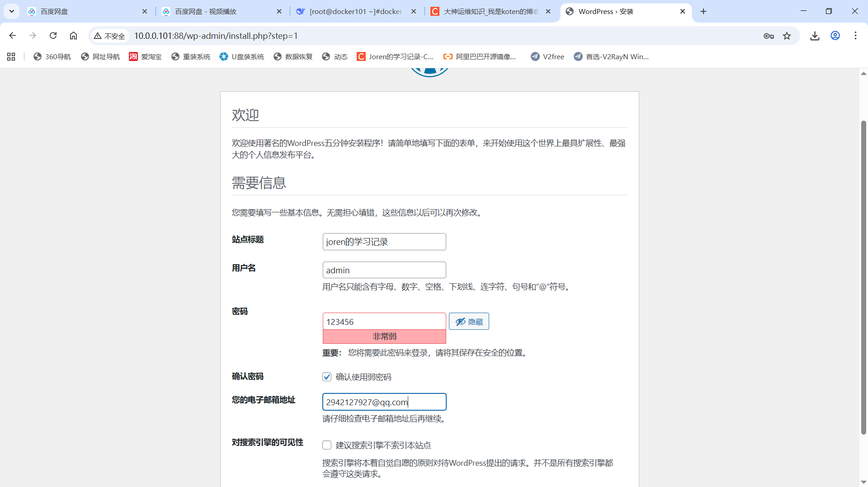Viewport: 868px width, 487px height.
Task: Click the 对搜索引擎的可见性 label
Action: point(268,442)
